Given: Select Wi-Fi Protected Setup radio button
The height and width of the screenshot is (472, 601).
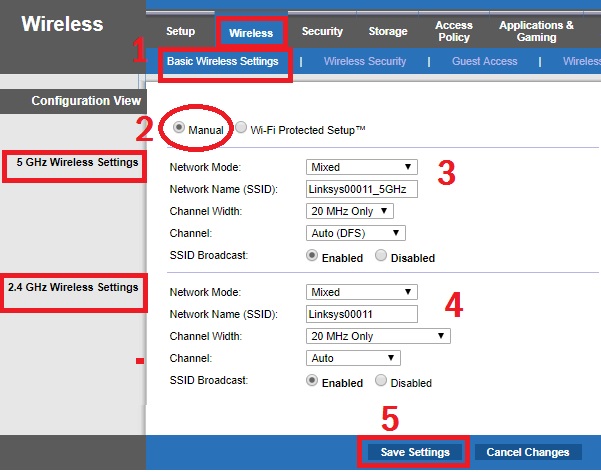Looking at the screenshot, I should (x=241, y=129).
